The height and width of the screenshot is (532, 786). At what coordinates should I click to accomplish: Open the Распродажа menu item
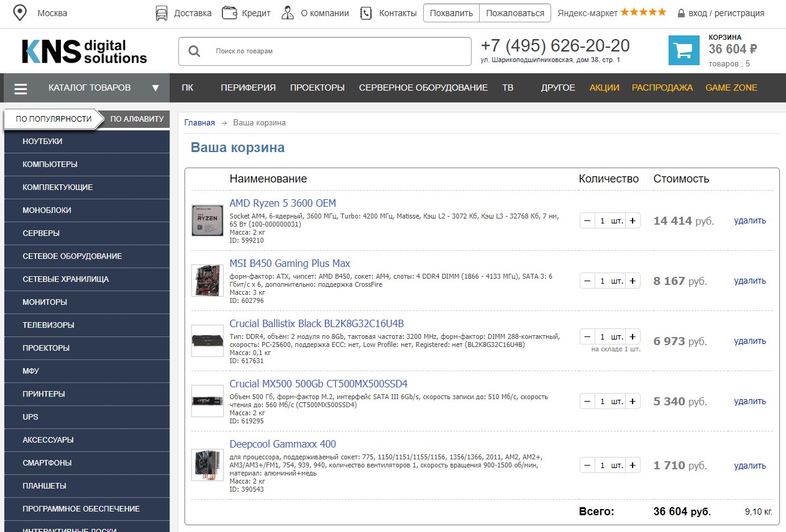tap(662, 88)
